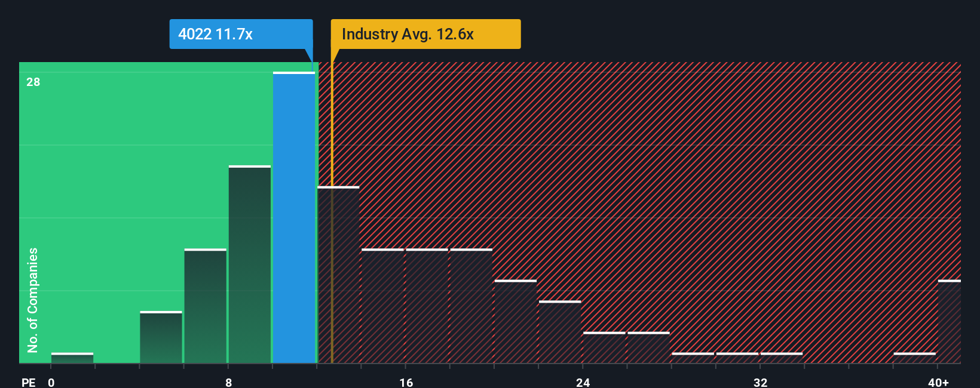980x388 pixels.
Task: Click the 'PE' x-axis label
Action: pyautogui.click(x=29, y=382)
